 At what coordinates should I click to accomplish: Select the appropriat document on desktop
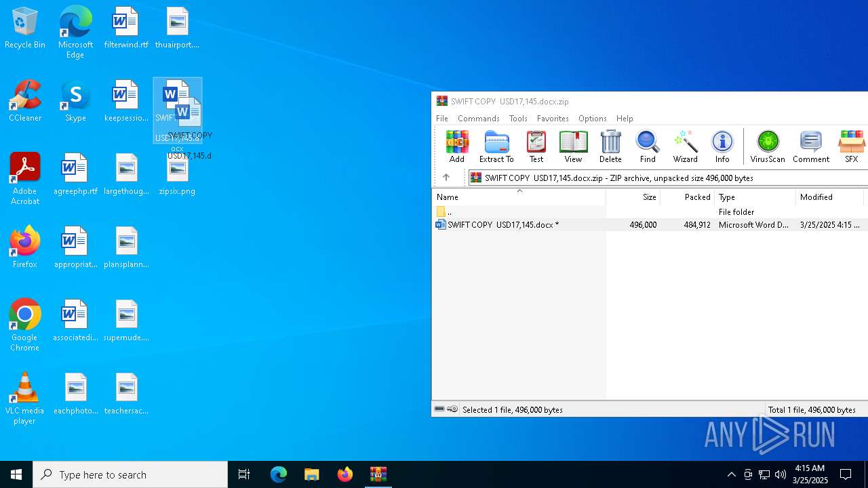75,248
